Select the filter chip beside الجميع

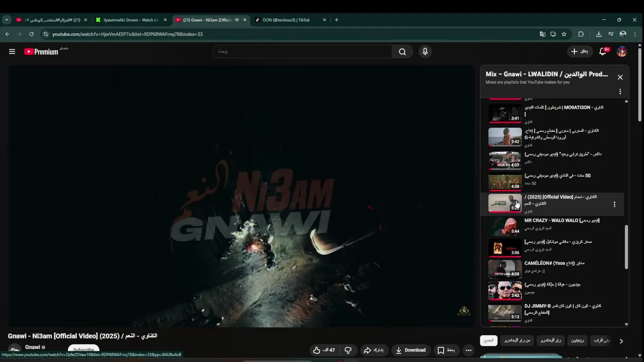pos(517,340)
